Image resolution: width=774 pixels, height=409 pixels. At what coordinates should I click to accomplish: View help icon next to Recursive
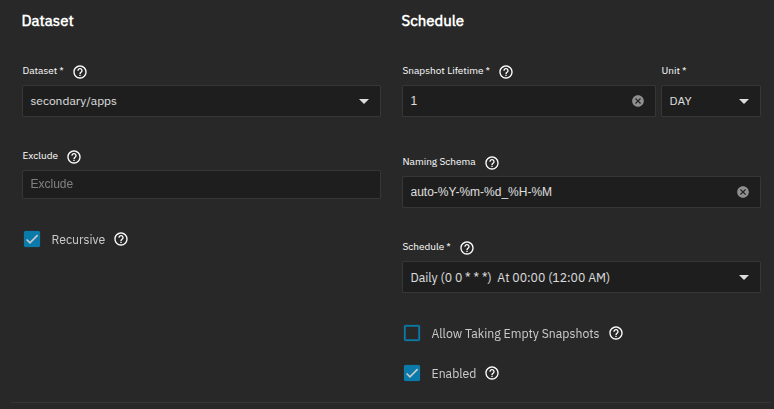pos(121,239)
